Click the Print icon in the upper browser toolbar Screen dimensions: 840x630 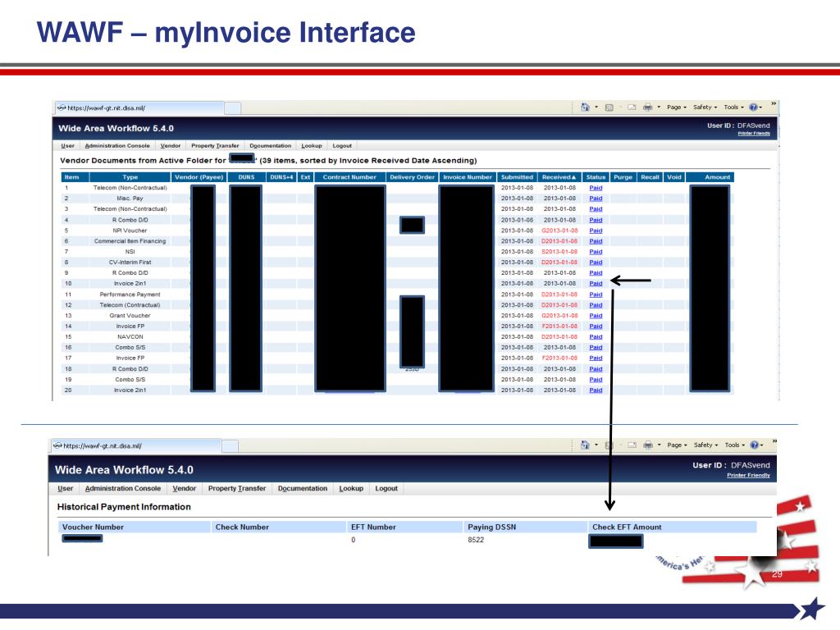click(x=648, y=107)
